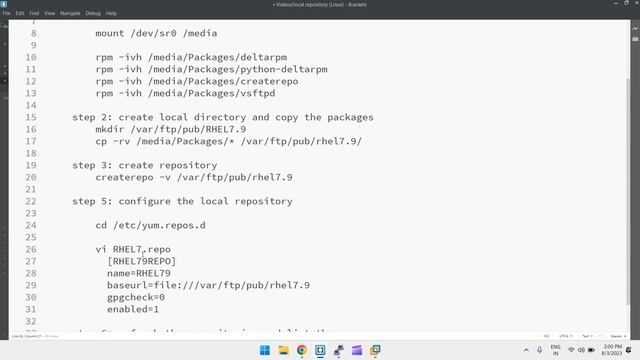Viewport: 640px width, 360px height.
Task: Click line 'rpm -ivh /media/Packages/deltarpm'
Action: click(x=191, y=58)
